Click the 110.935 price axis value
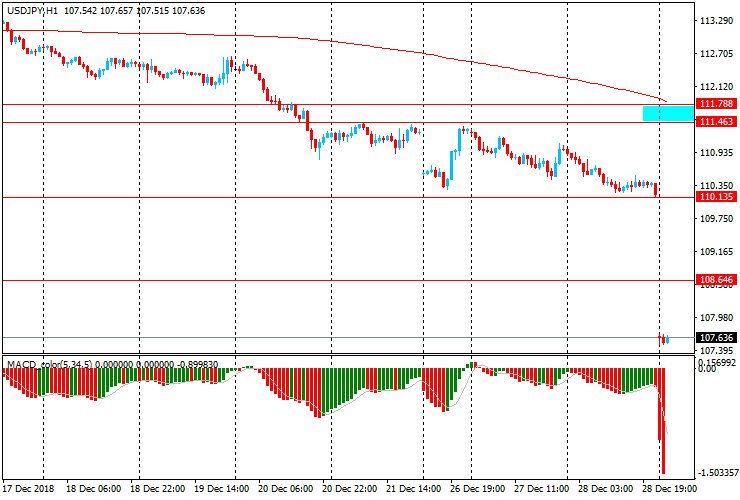The image size is (740, 500). [x=716, y=153]
